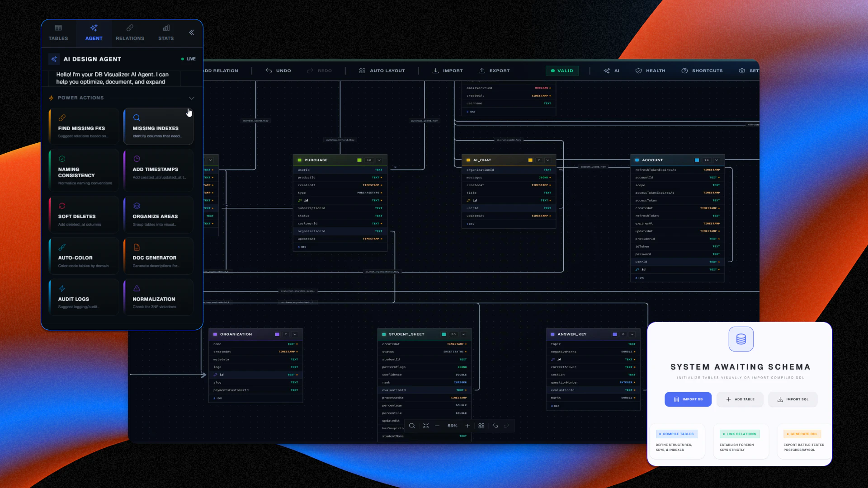Image resolution: width=868 pixels, height=488 pixels.
Task: Click the fit-to-screen icon near zoom controls
Action: [425, 426]
